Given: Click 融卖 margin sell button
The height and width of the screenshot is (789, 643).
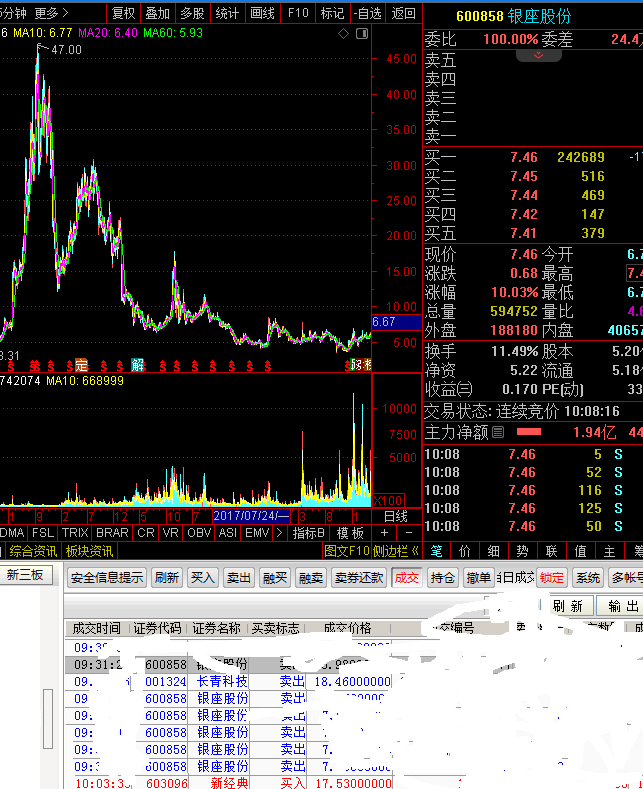Looking at the screenshot, I should coord(310,578).
